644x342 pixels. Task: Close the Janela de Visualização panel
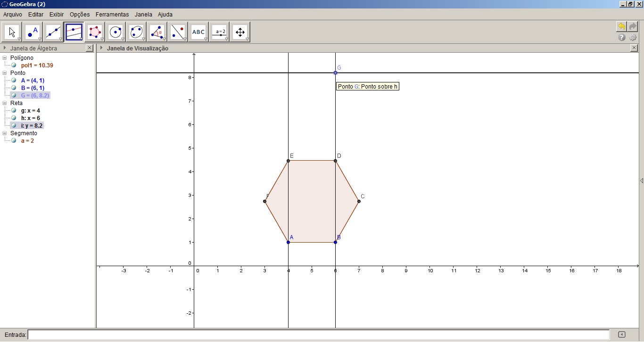point(634,48)
